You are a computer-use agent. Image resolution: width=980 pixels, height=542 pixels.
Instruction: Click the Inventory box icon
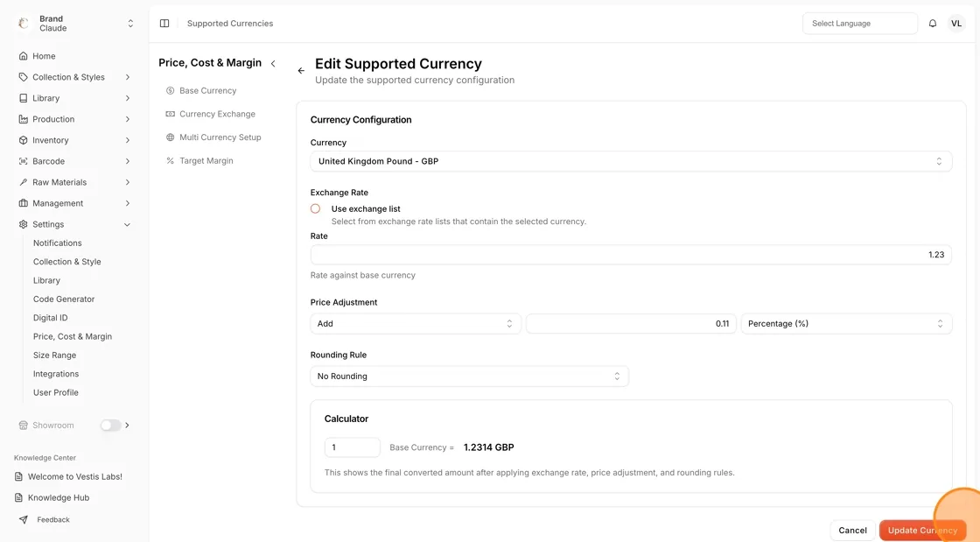(23, 140)
